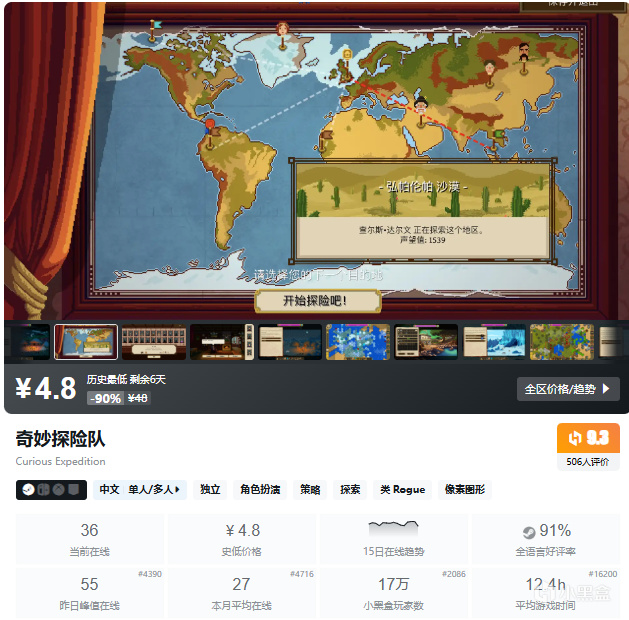Click the 奇妙探险队 game title

61,438
